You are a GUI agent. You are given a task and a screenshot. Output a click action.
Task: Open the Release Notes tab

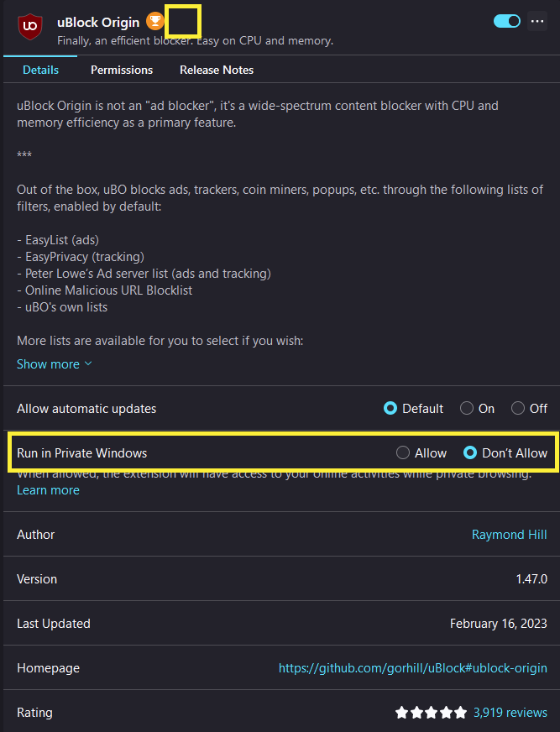(x=217, y=70)
